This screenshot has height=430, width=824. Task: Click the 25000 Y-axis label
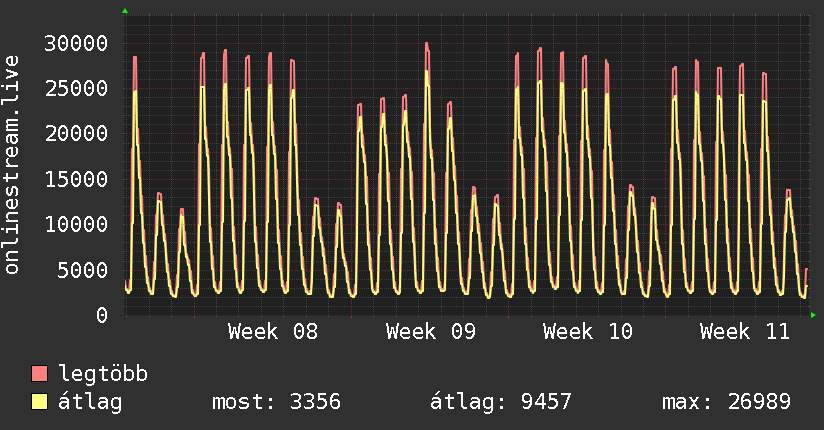[77, 88]
